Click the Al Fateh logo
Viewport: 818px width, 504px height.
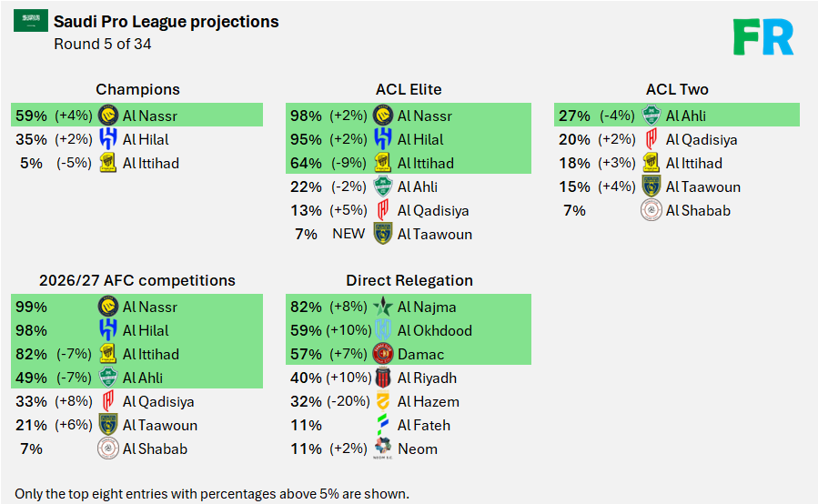point(383,425)
